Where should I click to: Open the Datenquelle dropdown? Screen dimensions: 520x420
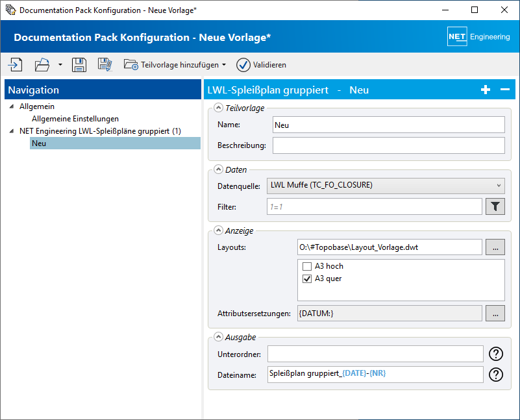click(386, 186)
